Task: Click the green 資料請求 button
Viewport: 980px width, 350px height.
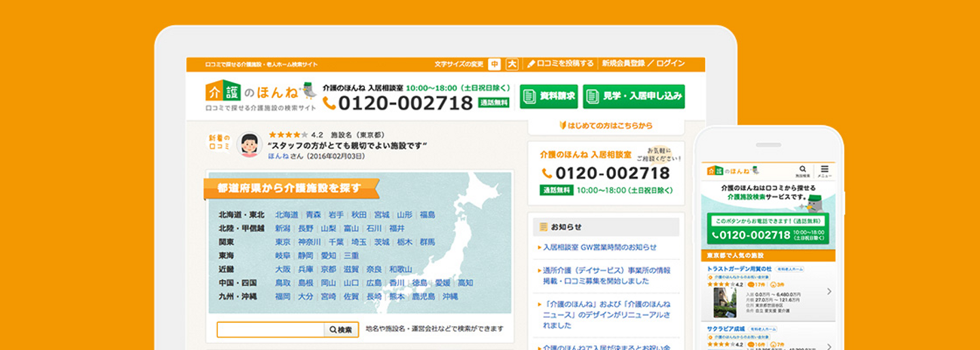Action: pyautogui.click(x=549, y=97)
